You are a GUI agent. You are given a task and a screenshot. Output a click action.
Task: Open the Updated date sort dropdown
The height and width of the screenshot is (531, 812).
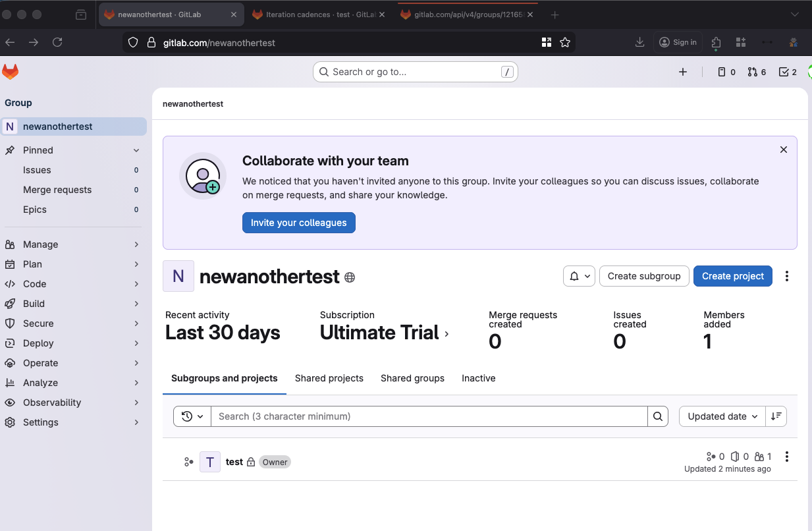[x=722, y=416]
